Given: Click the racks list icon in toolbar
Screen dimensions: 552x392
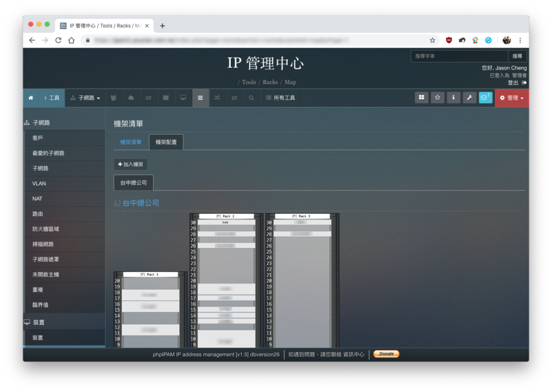Looking at the screenshot, I should click(x=201, y=98).
